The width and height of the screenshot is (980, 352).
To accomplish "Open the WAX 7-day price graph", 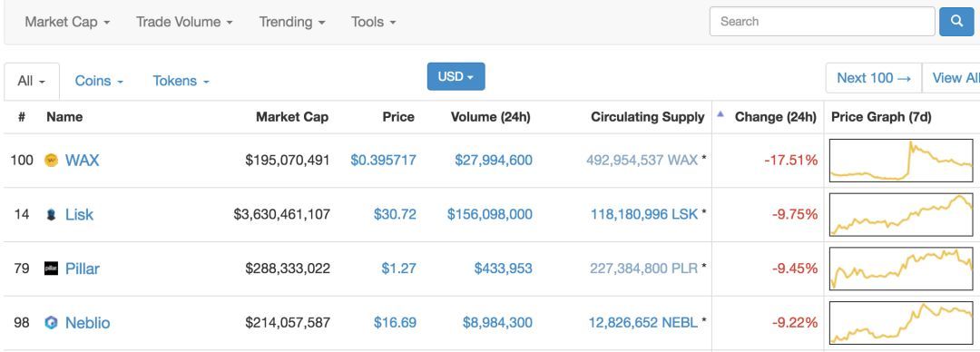I will [901, 161].
